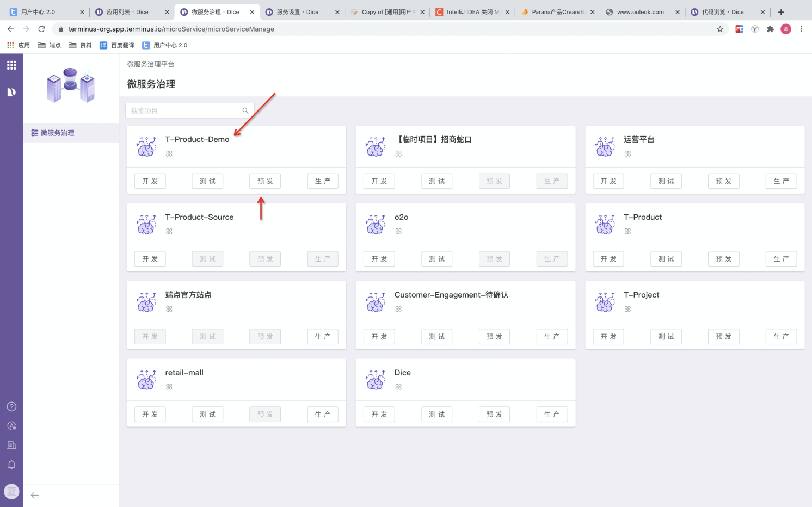Collapse sidebar using the left arrow

(x=35, y=495)
